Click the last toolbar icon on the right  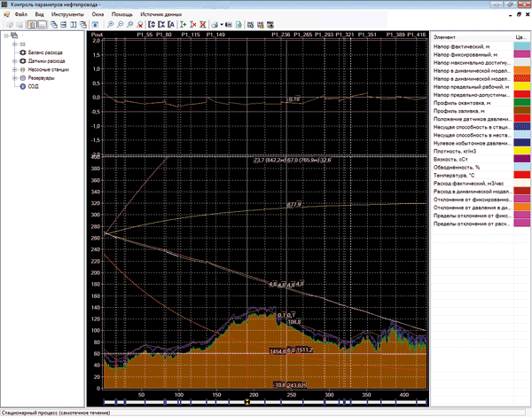tap(270, 25)
